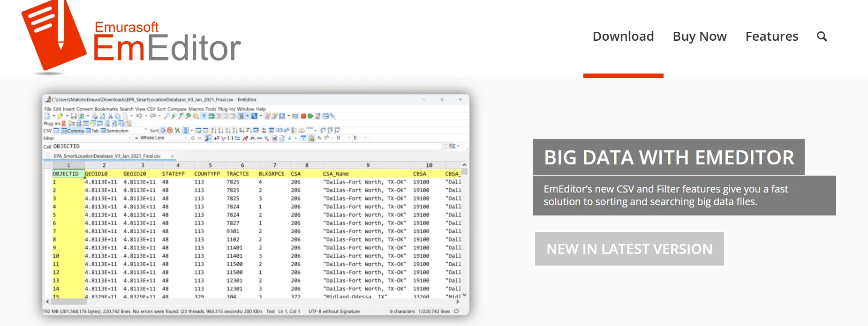
Task: Open the Macros menu in EmEditor
Action: point(196,109)
